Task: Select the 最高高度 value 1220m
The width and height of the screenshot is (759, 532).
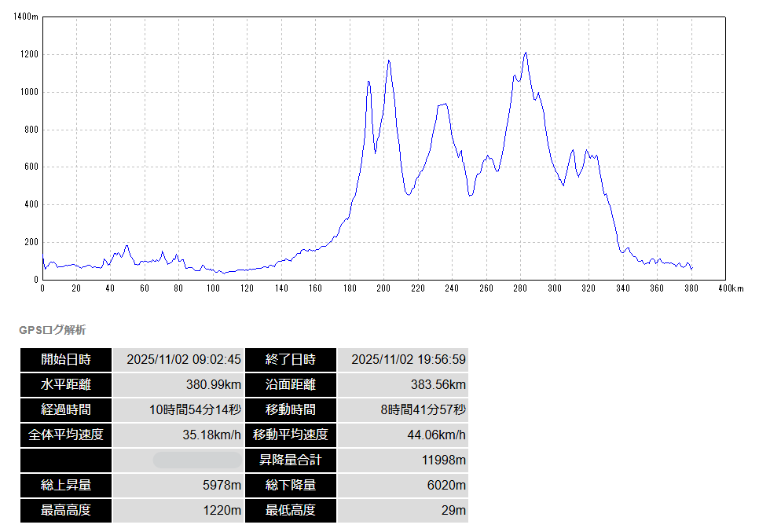Action: (x=222, y=510)
